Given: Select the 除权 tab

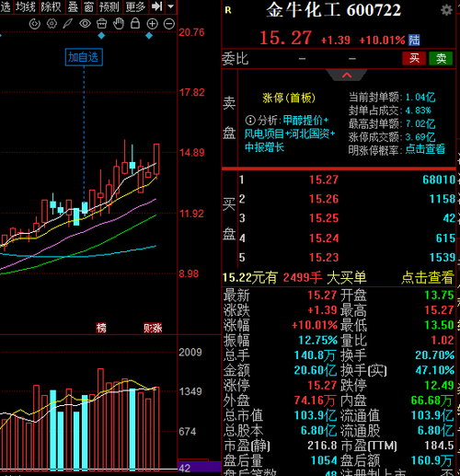Looking at the screenshot, I should tap(51, 6).
